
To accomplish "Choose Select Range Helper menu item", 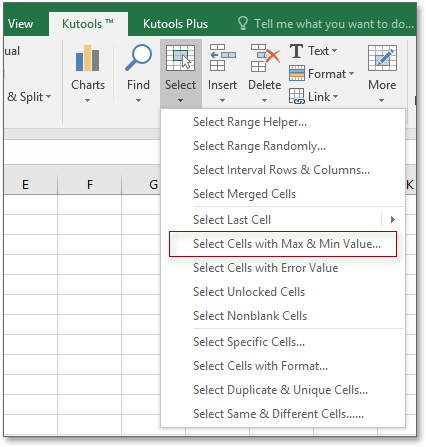I will click(x=250, y=122).
